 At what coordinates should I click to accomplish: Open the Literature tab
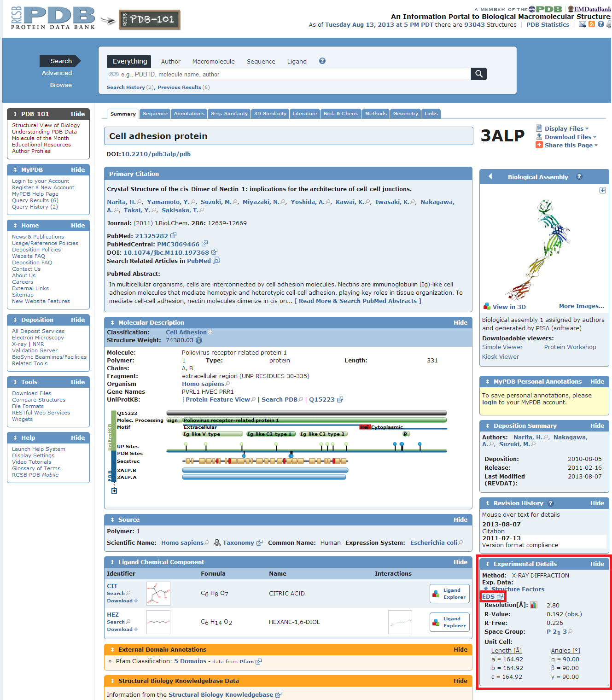(305, 114)
